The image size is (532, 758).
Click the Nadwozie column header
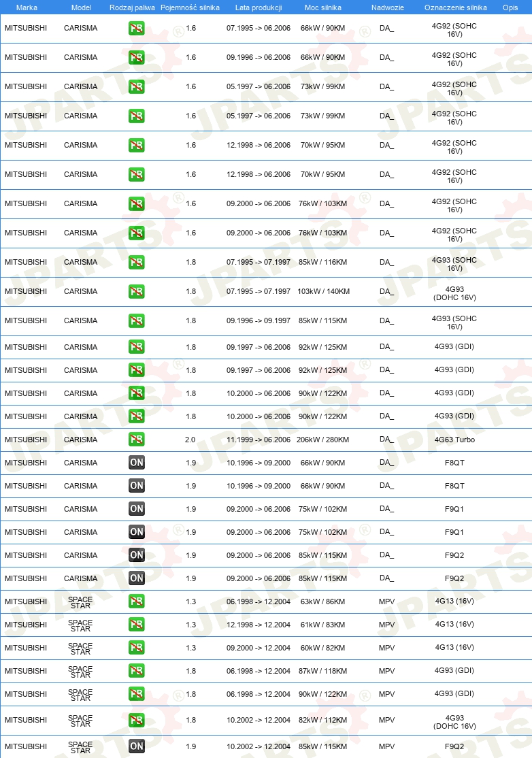pos(388,7)
